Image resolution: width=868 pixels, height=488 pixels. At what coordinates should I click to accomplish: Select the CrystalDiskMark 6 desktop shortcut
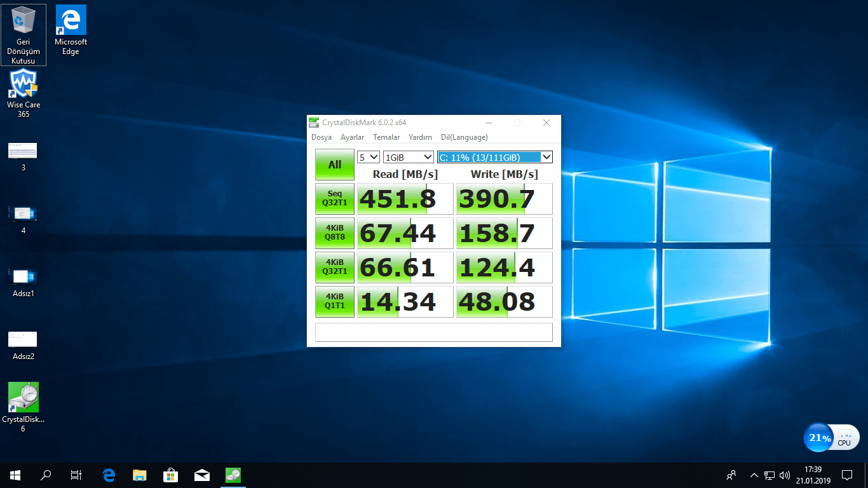[24, 407]
